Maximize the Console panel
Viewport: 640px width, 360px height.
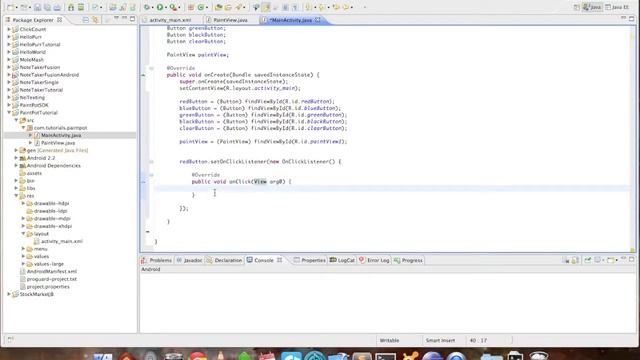(631, 259)
